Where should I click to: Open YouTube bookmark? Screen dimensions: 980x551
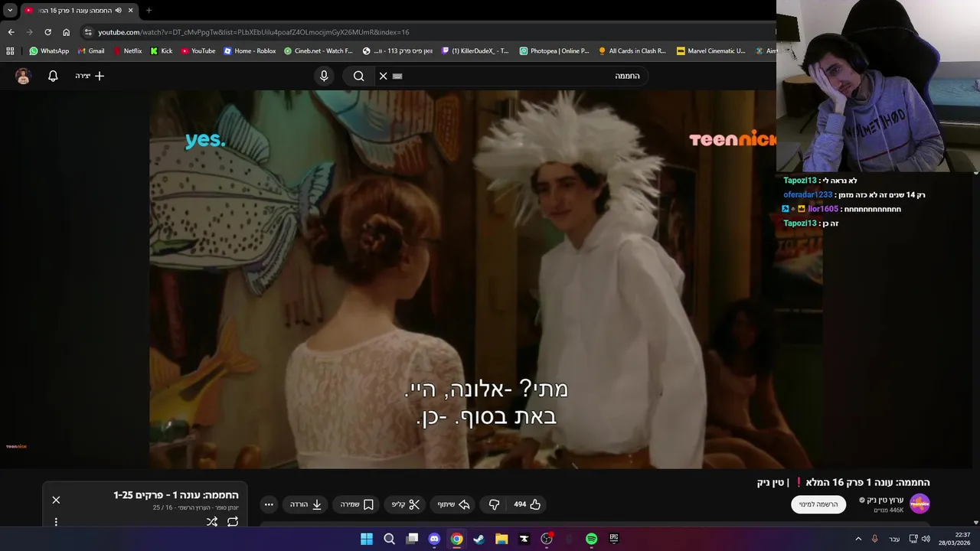(198, 51)
